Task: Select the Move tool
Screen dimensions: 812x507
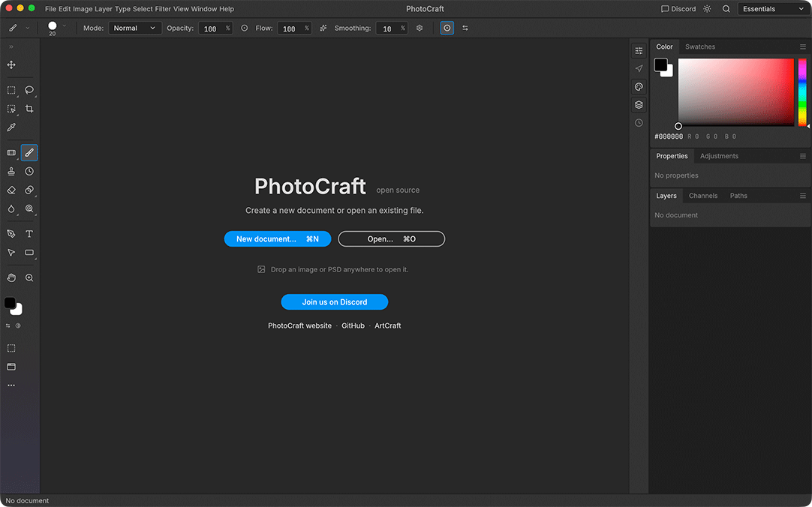Action: (x=11, y=64)
